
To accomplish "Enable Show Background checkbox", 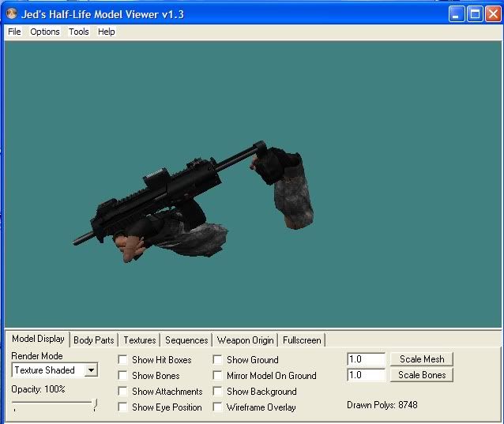I will pos(217,391).
